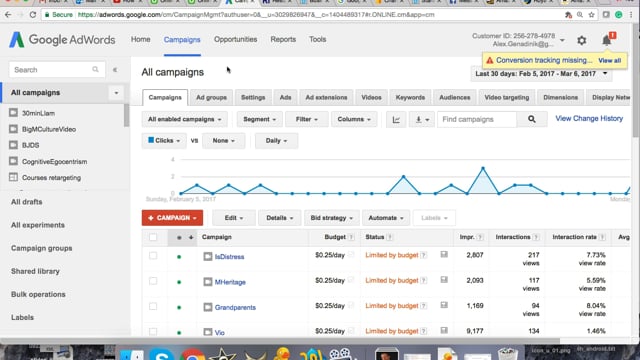This screenshot has width=640, height=360.
Task: Open the Automate dropdown
Action: 386,218
